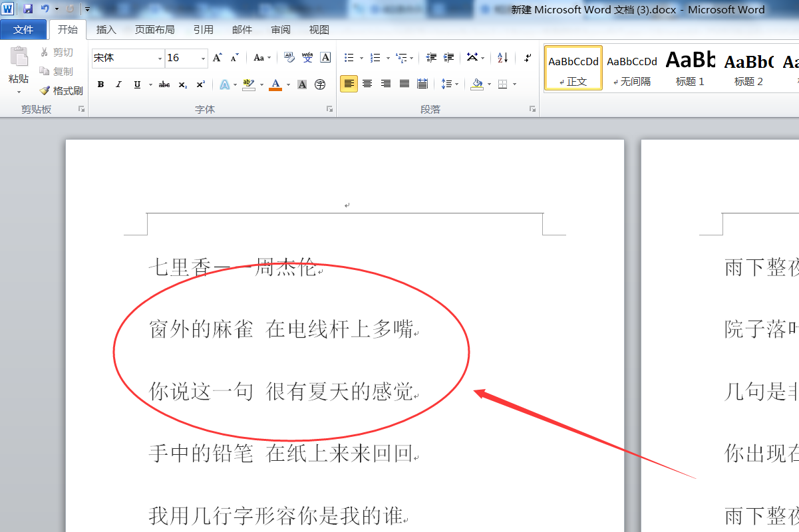The height and width of the screenshot is (532, 799).
Task: Click the Text Effects icon
Action: tap(225, 84)
